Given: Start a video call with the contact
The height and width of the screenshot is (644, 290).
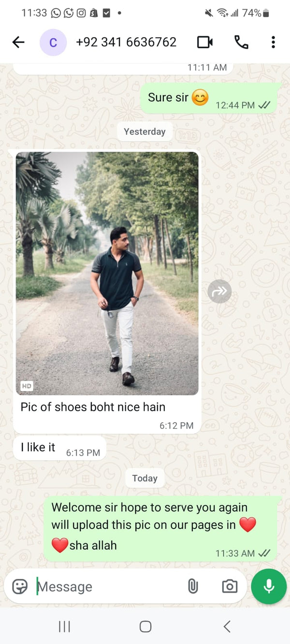Looking at the screenshot, I should pyautogui.click(x=205, y=43).
